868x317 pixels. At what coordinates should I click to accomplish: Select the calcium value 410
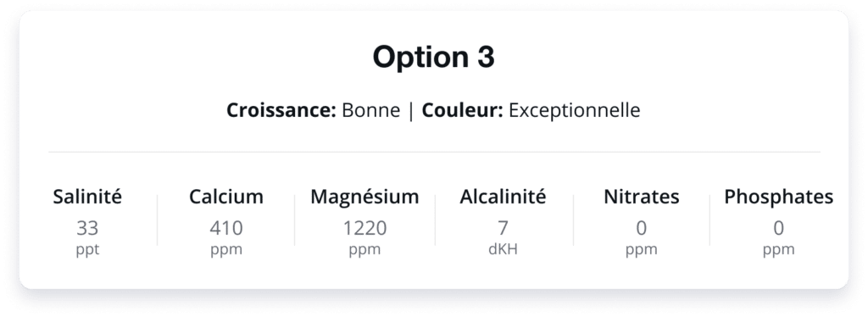[x=225, y=228]
